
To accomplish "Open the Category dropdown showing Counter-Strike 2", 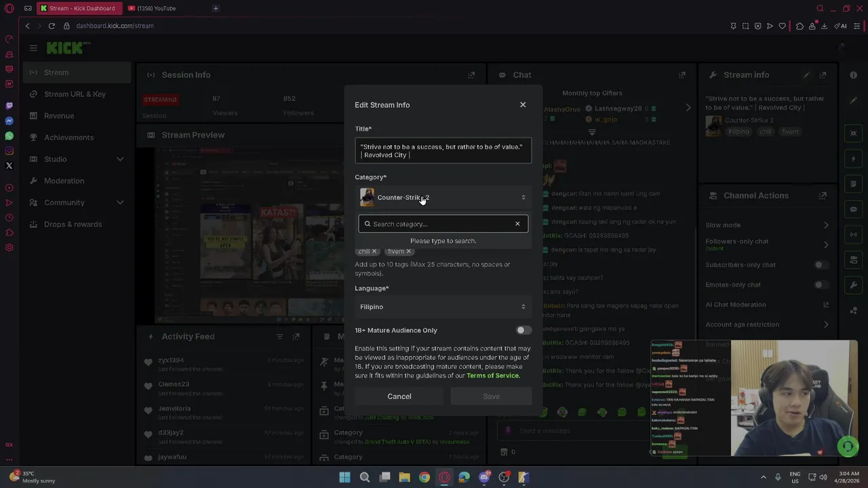I will pyautogui.click(x=443, y=197).
